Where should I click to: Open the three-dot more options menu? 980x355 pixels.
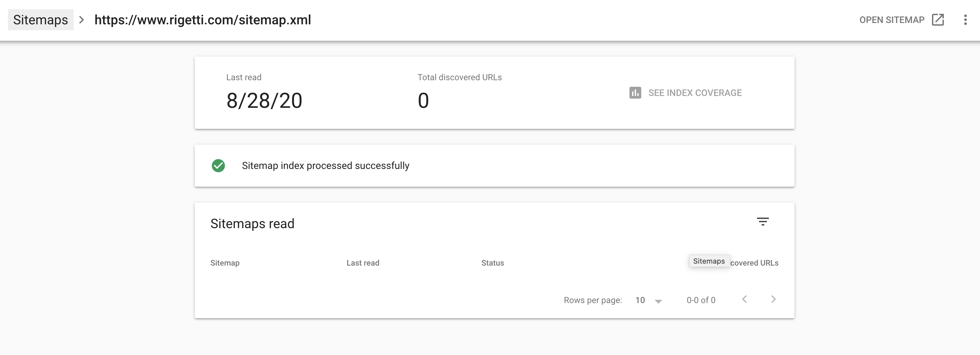pos(965,20)
